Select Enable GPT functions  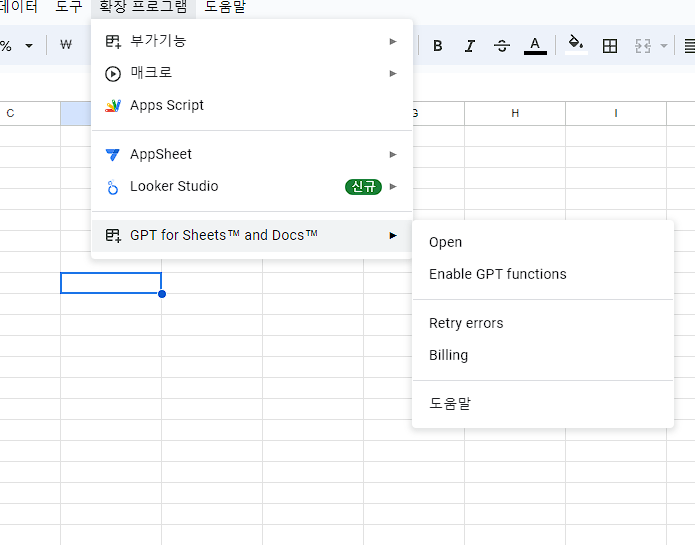tap(543, 274)
